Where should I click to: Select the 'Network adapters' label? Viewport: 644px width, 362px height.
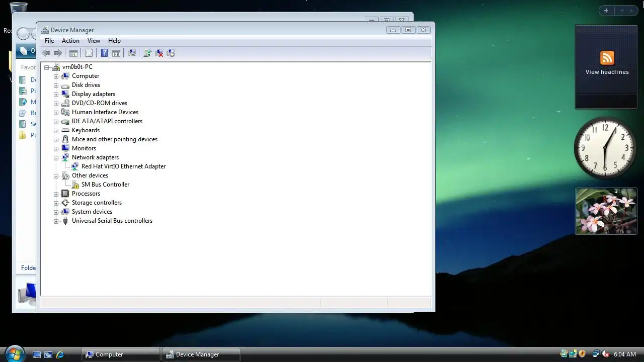(x=95, y=157)
